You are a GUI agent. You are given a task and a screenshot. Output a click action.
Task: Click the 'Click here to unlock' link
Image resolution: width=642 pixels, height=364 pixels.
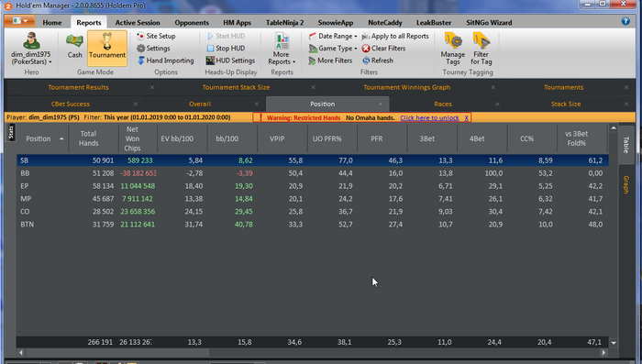click(x=429, y=118)
